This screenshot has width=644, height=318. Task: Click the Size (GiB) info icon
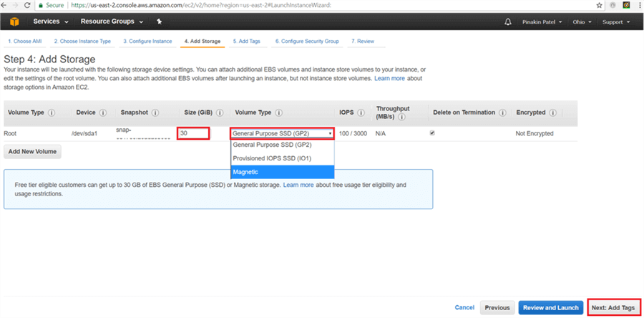coord(220,112)
